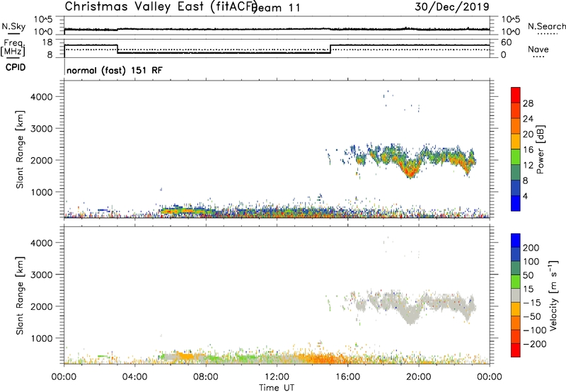The height and width of the screenshot is (392, 566).
Task: Click the "08:00" time tick label
Action: pyautogui.click(x=206, y=377)
